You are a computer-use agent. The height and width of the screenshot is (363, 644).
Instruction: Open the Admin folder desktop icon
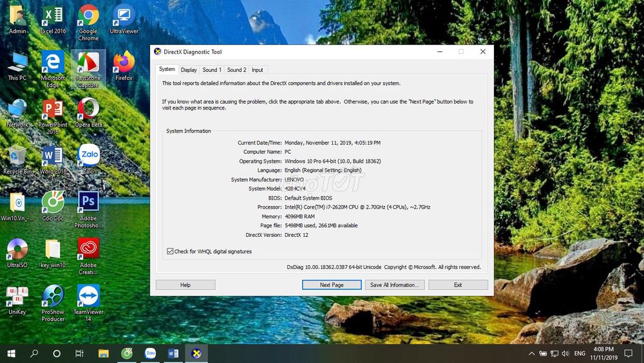17,19
